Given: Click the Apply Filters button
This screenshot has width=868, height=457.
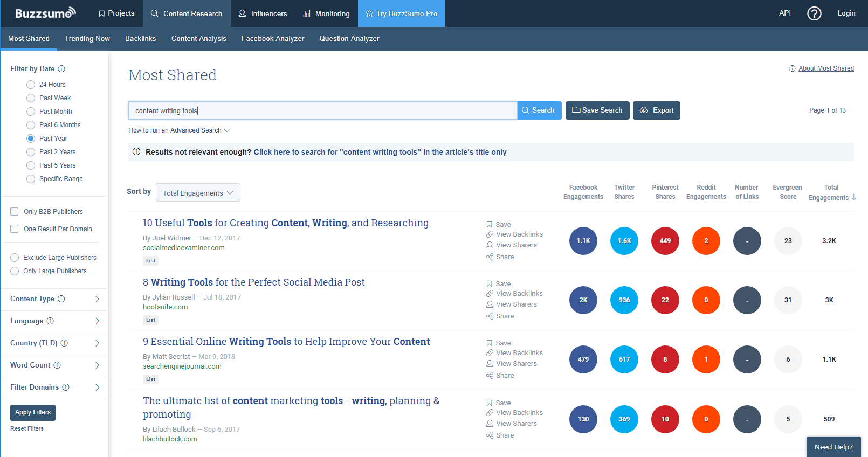Looking at the screenshot, I should point(33,412).
